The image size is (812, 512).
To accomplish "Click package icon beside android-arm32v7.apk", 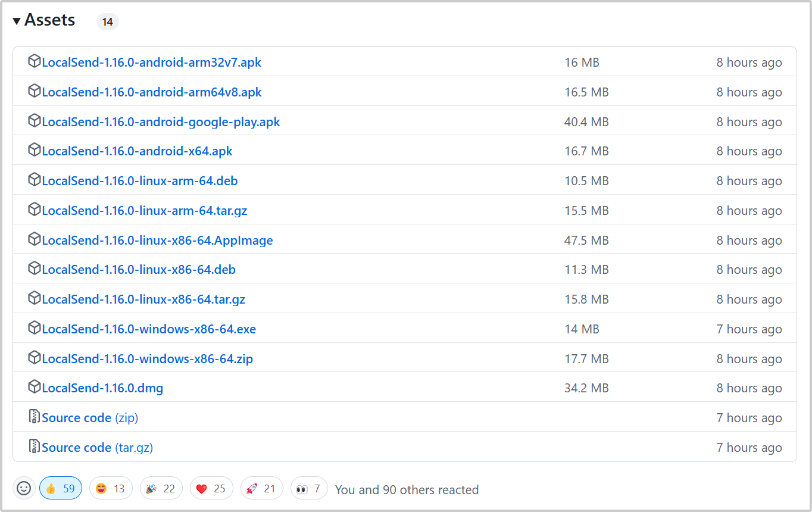I will (35, 61).
